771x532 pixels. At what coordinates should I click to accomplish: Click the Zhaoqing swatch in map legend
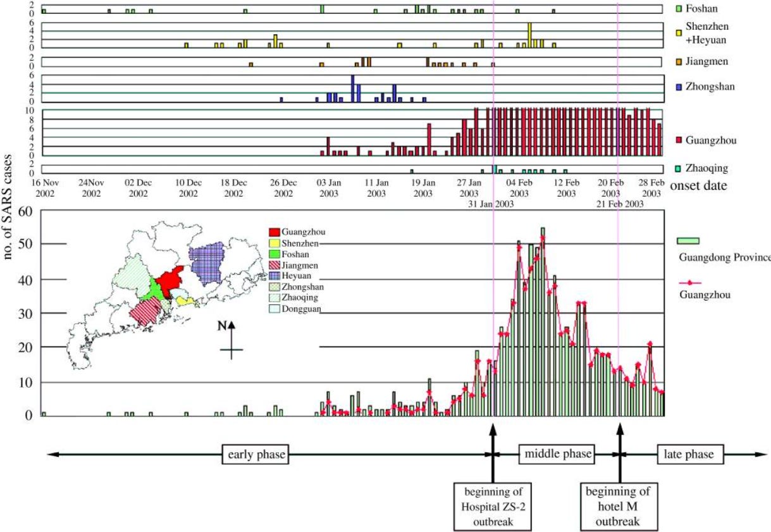click(274, 297)
